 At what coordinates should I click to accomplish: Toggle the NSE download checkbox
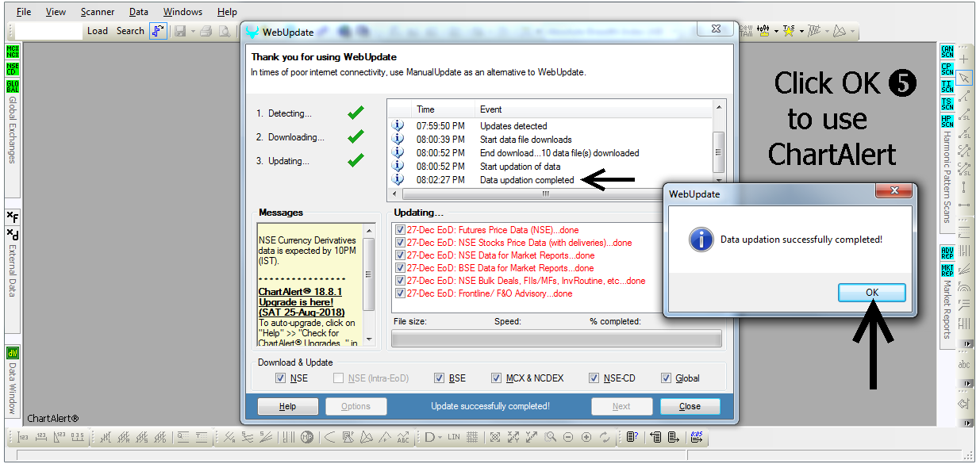(x=280, y=378)
